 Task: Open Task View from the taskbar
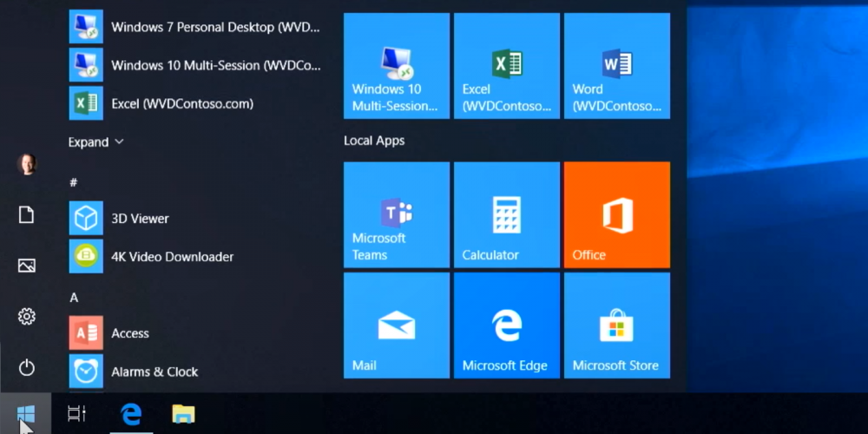pyautogui.click(x=76, y=413)
